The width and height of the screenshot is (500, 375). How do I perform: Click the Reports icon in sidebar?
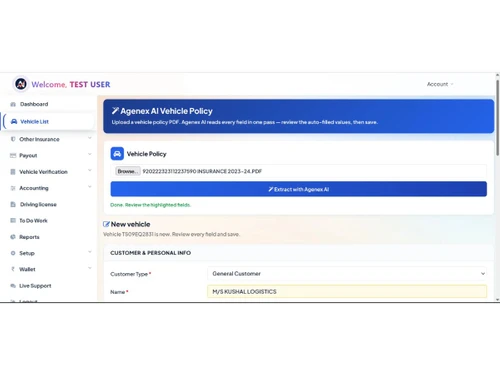coord(13,237)
